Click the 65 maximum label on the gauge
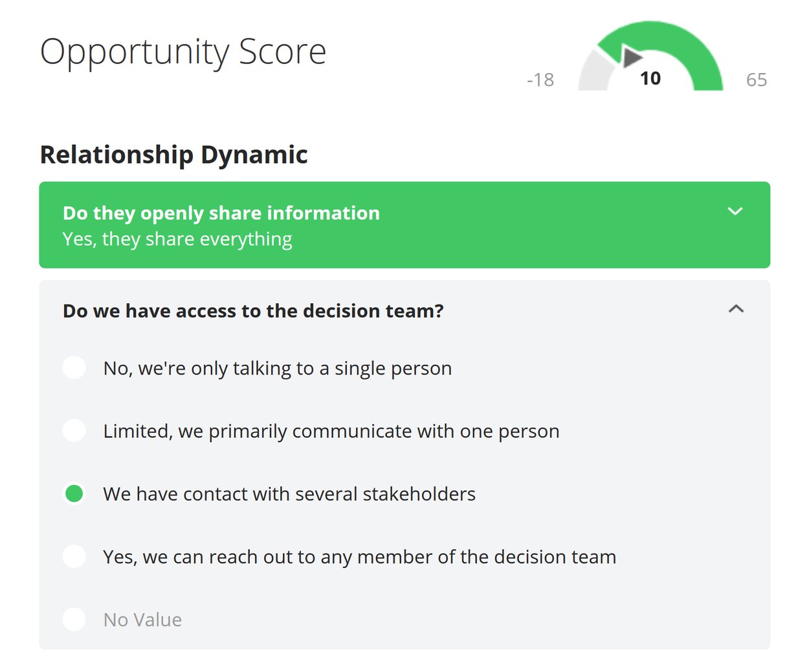The image size is (809, 672). (x=757, y=79)
